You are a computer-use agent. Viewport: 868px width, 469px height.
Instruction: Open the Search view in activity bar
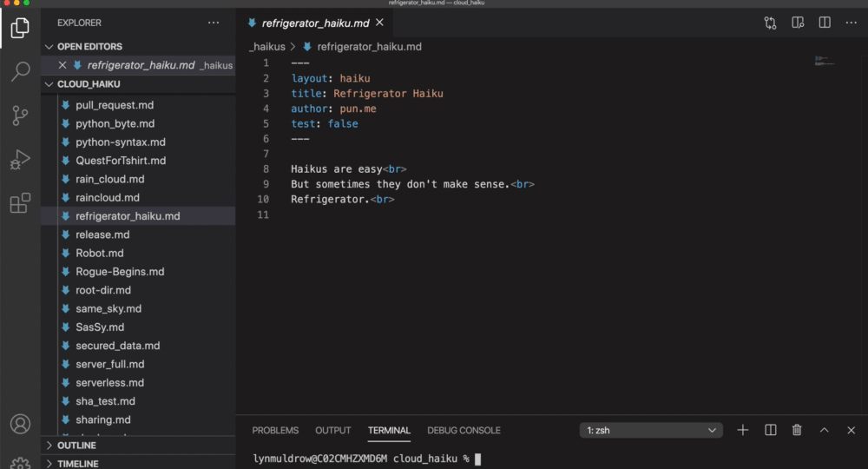(x=20, y=71)
